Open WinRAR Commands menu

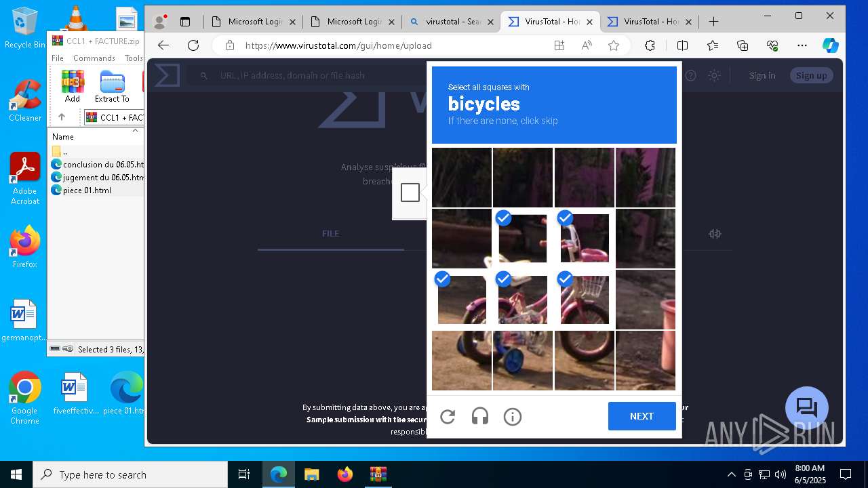(94, 58)
